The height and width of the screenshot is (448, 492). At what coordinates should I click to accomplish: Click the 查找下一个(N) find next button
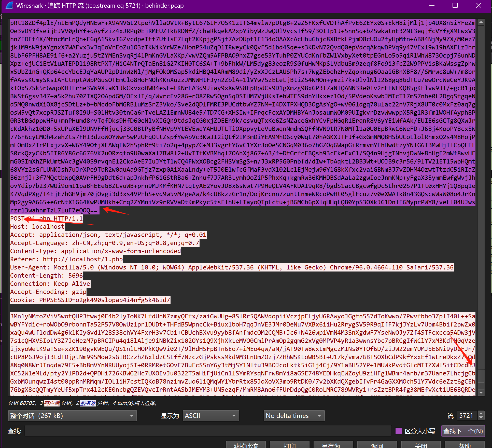(463, 431)
